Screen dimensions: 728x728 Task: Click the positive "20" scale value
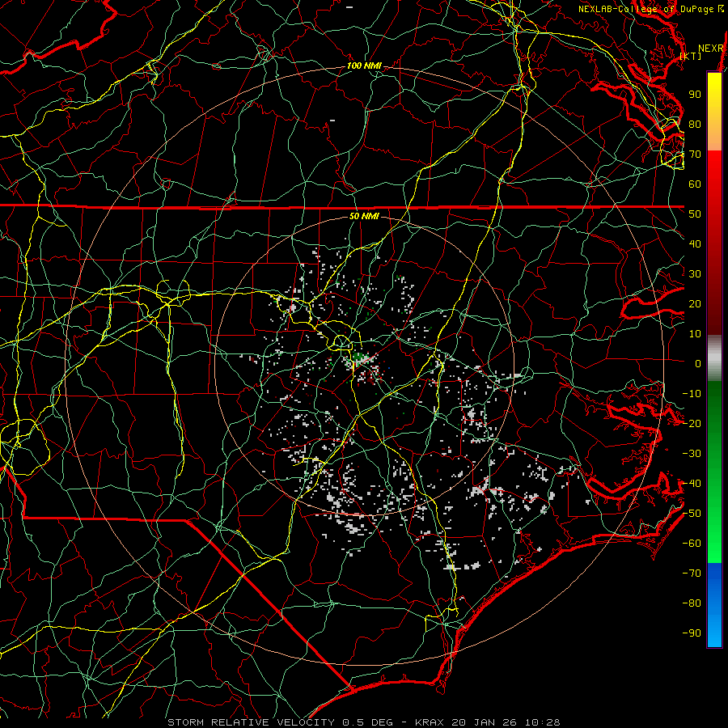[695, 303]
